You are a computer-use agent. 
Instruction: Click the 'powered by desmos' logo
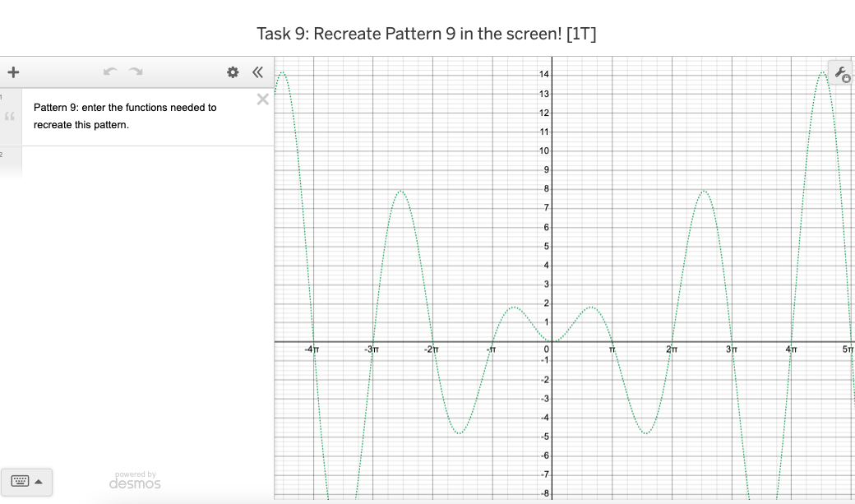135,480
